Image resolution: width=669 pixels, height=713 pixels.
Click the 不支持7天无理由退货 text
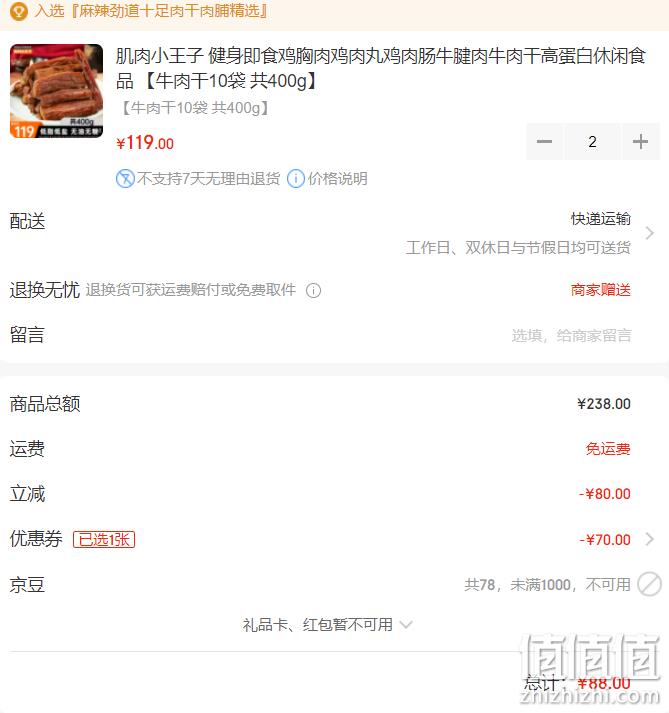(209, 179)
